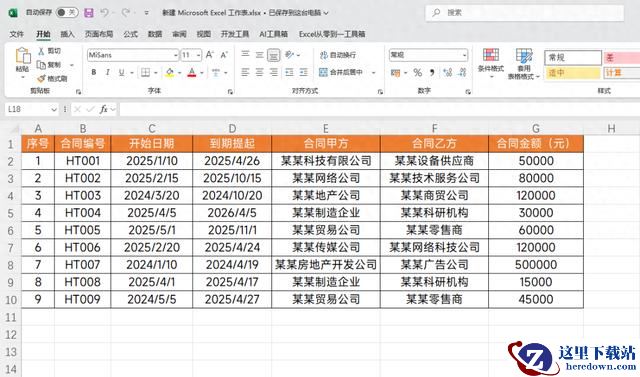Screen dimensions: 640x377
Task: Open the clipboard group dialog launcher
Action: point(78,92)
